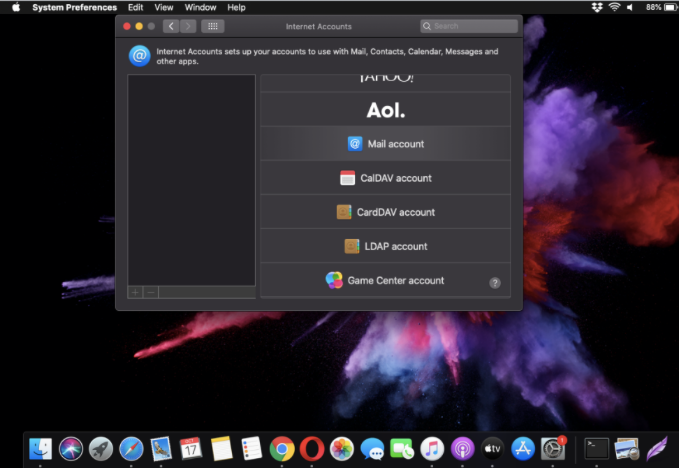Click the volume speaker icon

pyautogui.click(x=630, y=7)
